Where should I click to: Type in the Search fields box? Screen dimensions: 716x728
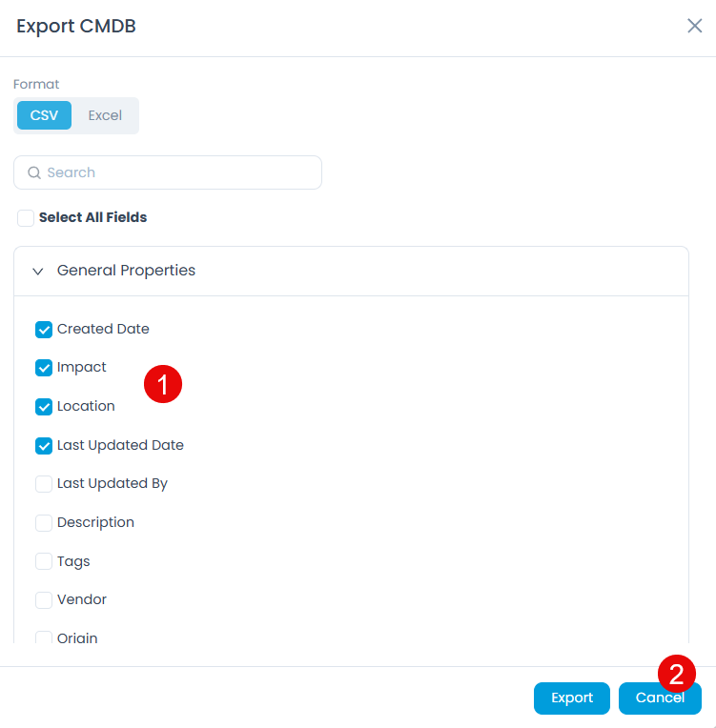pos(181,172)
